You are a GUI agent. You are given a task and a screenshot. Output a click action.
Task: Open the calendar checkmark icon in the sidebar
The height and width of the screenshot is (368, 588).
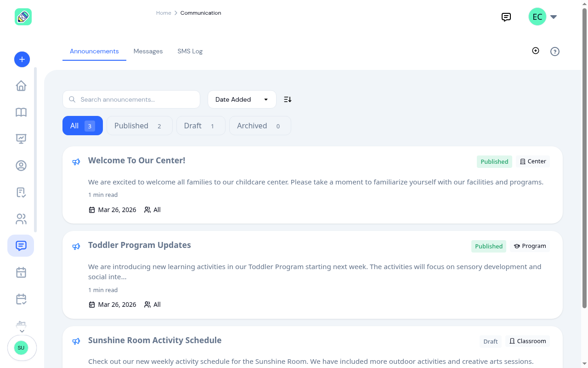[x=21, y=299]
